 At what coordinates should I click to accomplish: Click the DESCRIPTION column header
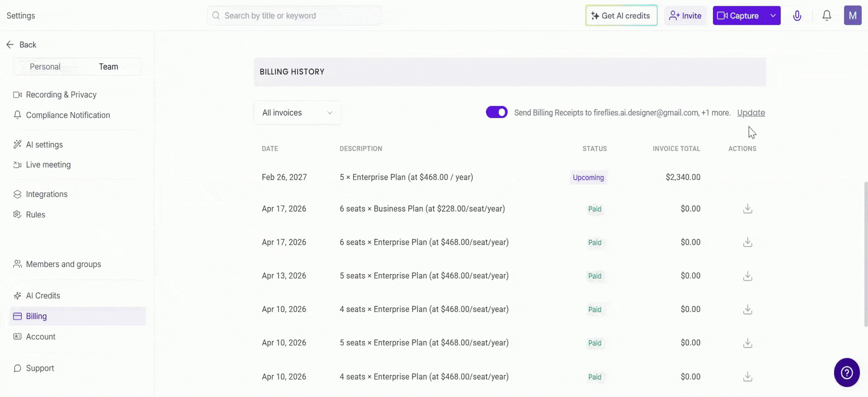pyautogui.click(x=361, y=149)
